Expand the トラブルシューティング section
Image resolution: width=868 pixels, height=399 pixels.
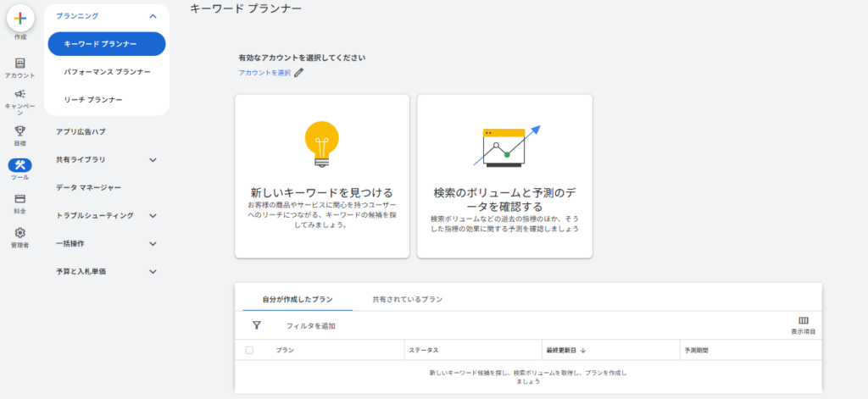[153, 216]
